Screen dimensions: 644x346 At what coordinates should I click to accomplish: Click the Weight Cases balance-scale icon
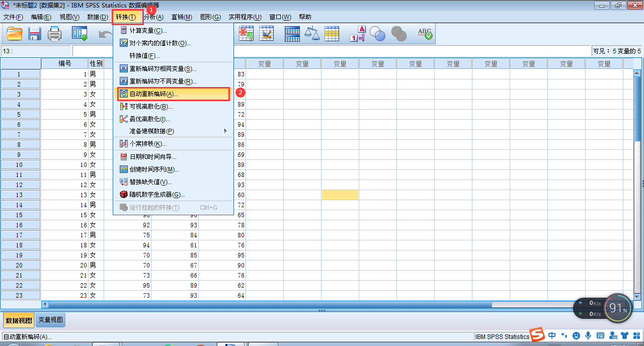312,34
